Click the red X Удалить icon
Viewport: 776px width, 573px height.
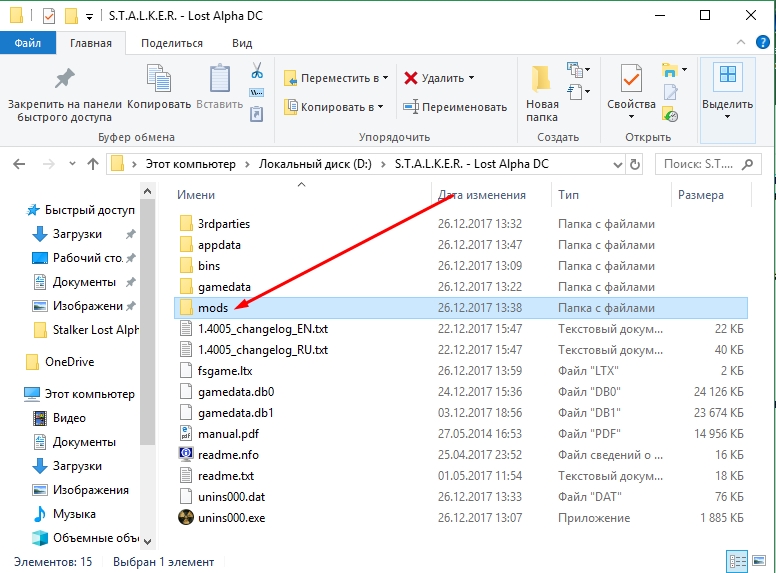pos(411,78)
